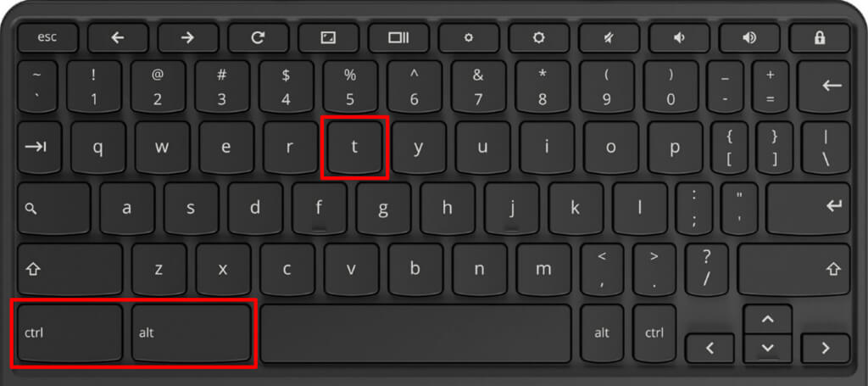The width and height of the screenshot is (868, 386).
Task: Click the up arrow chevron key
Action: 768,319
